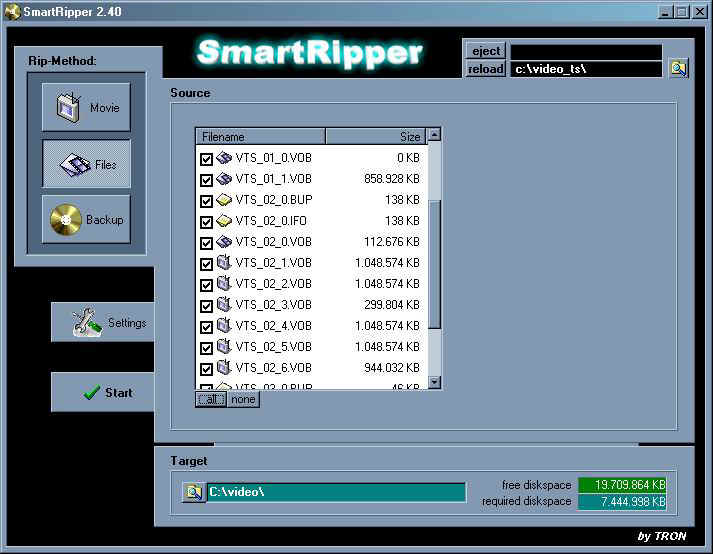Screen dimensions: 713x554
Task: Click file icon of VTS_02_5.VOB
Action: pyautogui.click(x=224, y=346)
